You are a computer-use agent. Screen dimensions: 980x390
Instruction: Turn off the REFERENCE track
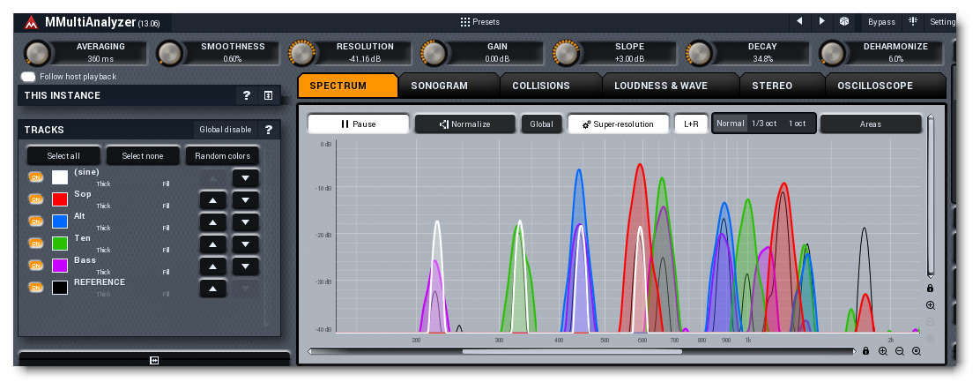[x=35, y=288]
